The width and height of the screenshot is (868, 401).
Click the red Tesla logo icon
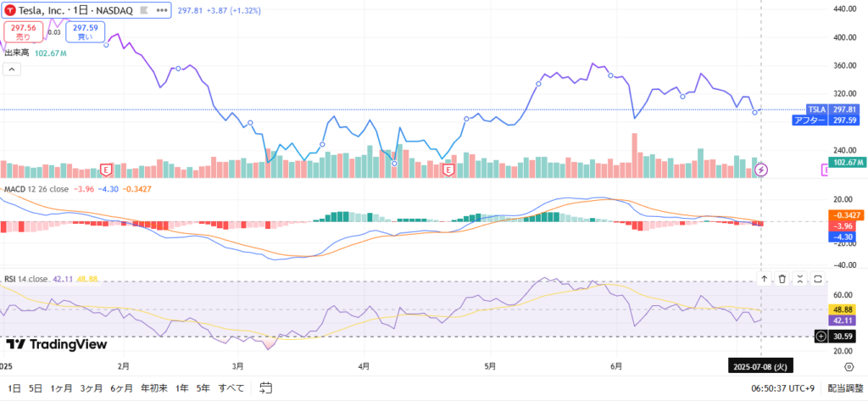10,10
